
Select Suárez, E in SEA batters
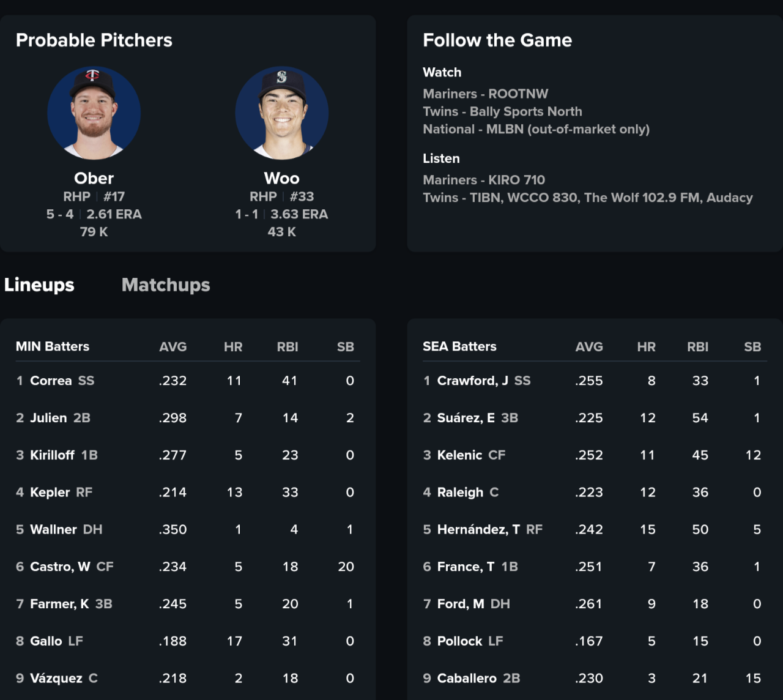point(466,418)
